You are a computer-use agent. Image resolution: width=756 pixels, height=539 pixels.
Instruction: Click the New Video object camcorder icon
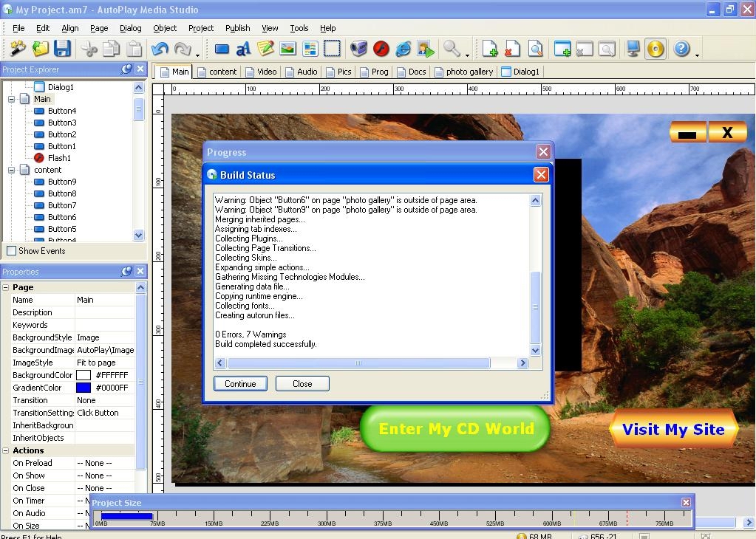click(x=358, y=49)
